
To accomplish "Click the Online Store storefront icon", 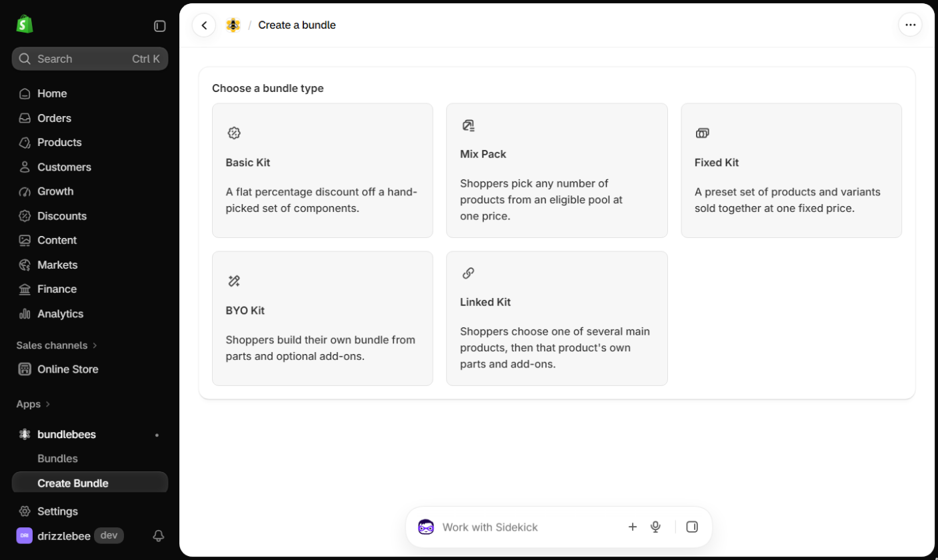I will tap(25, 369).
